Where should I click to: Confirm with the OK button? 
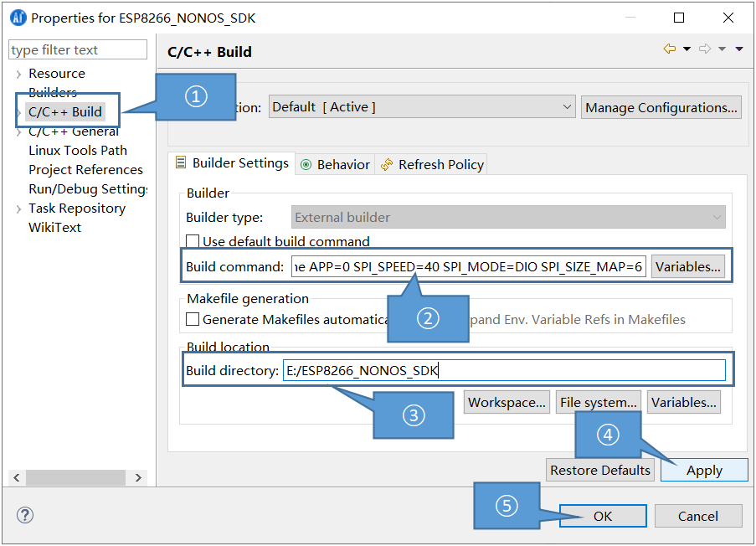(603, 516)
